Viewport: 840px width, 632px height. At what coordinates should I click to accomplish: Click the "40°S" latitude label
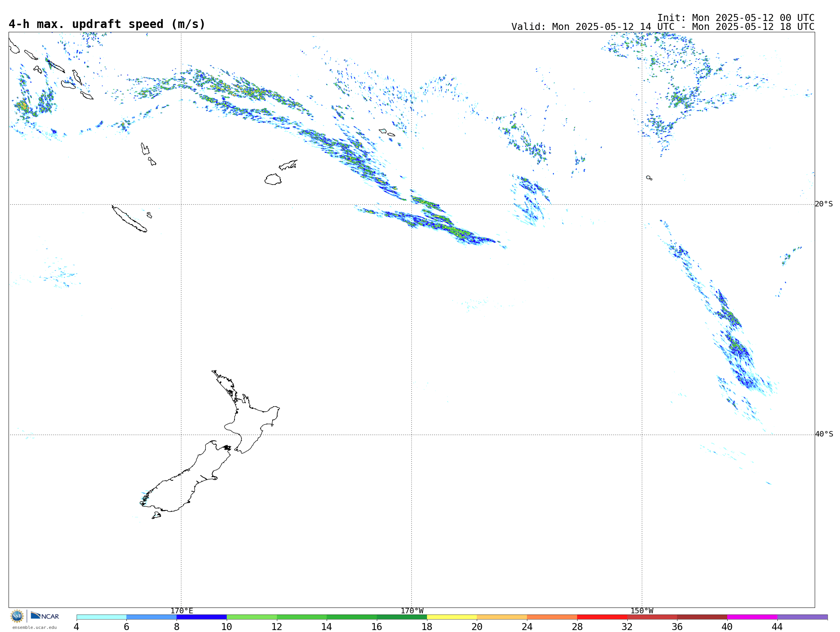click(x=824, y=434)
